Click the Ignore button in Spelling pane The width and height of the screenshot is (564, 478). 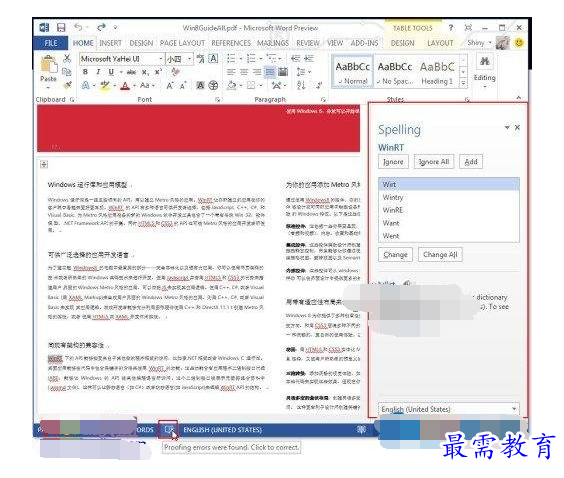click(393, 162)
